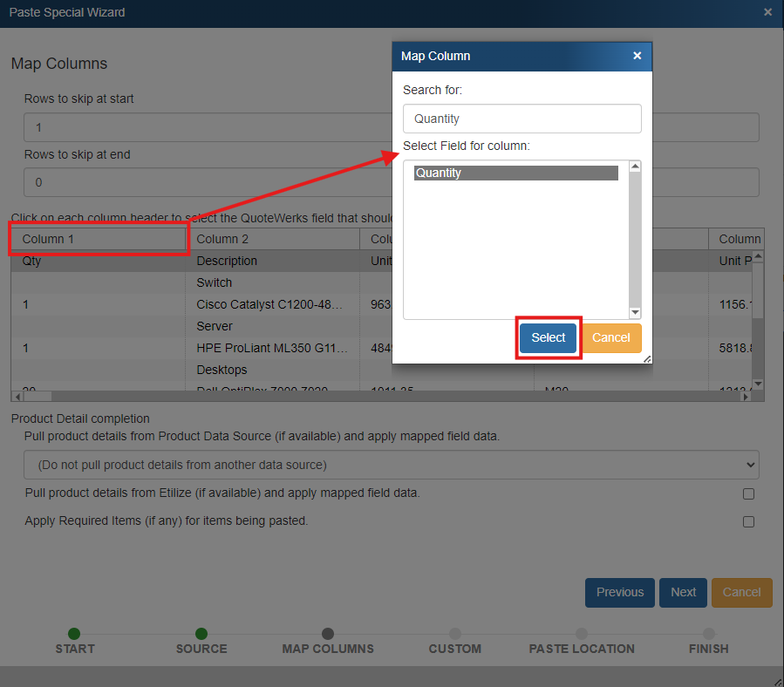Go back with the Previous button
This screenshot has height=687, width=784.
[x=620, y=592]
